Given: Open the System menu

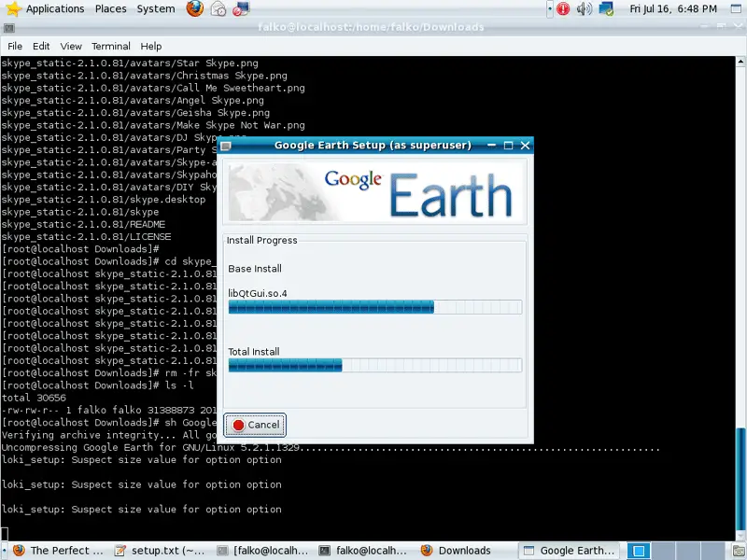Looking at the screenshot, I should 156,8.
